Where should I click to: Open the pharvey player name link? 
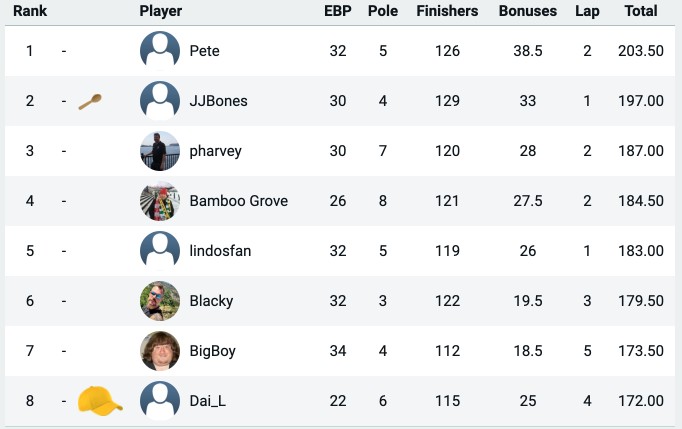click(215, 151)
